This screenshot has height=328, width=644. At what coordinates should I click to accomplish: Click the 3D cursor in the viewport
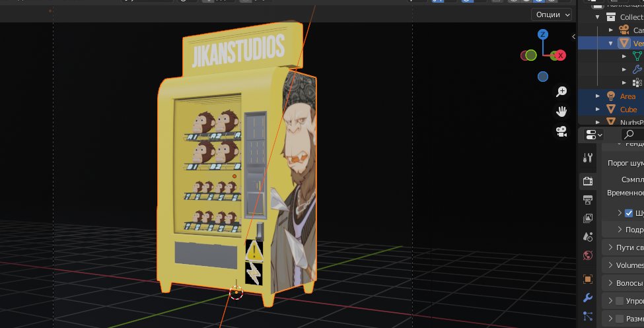point(236,292)
